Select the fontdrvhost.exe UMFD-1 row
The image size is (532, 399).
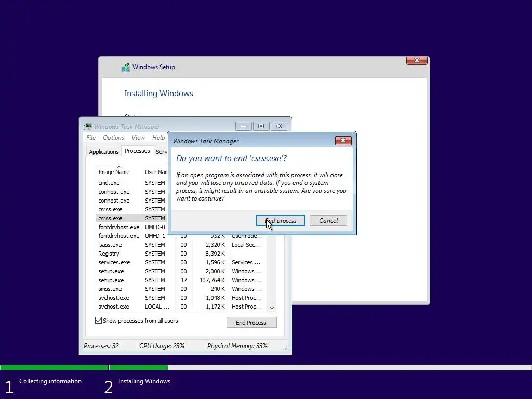(181, 236)
